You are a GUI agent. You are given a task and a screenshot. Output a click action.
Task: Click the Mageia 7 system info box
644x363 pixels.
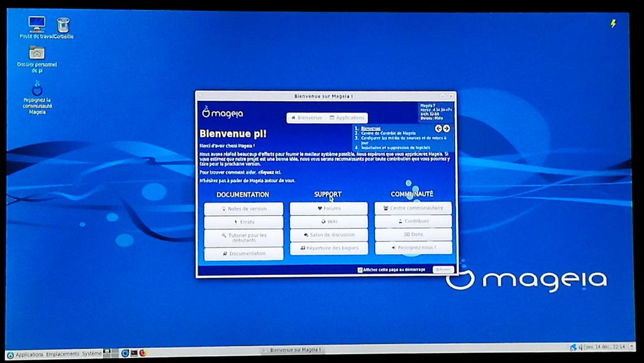coord(436,112)
